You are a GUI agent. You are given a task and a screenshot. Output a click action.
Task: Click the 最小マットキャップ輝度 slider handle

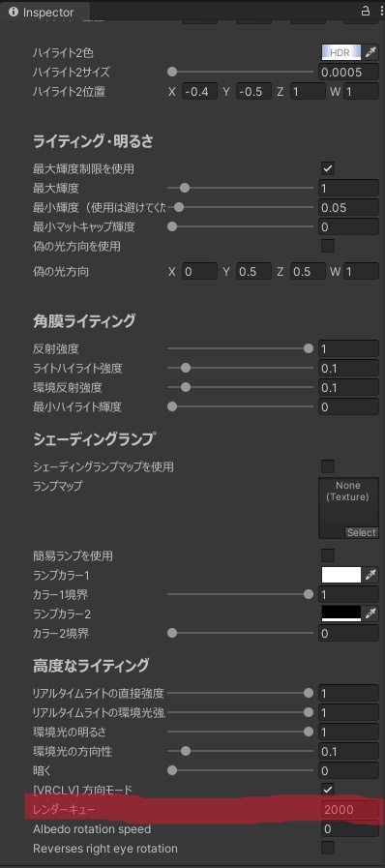coord(172,226)
